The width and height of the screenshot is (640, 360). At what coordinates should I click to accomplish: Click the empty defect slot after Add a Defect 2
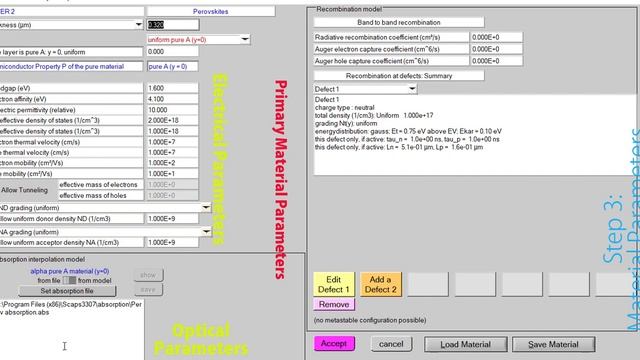(428, 284)
